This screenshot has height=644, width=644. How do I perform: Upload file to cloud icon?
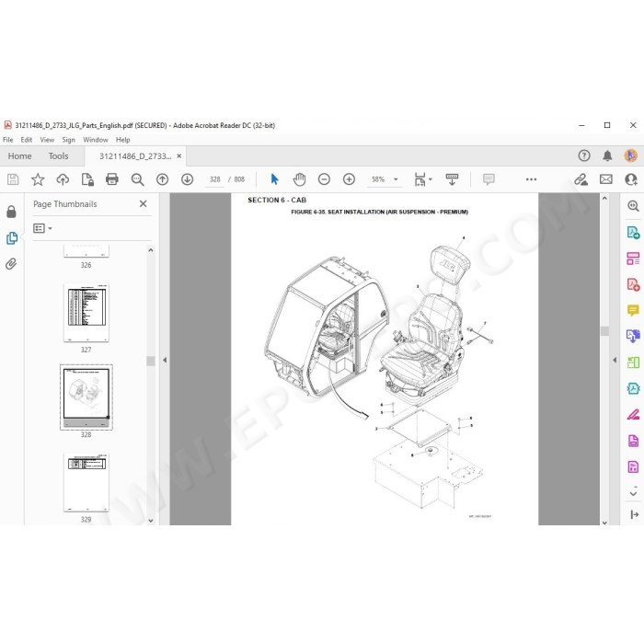tap(63, 179)
